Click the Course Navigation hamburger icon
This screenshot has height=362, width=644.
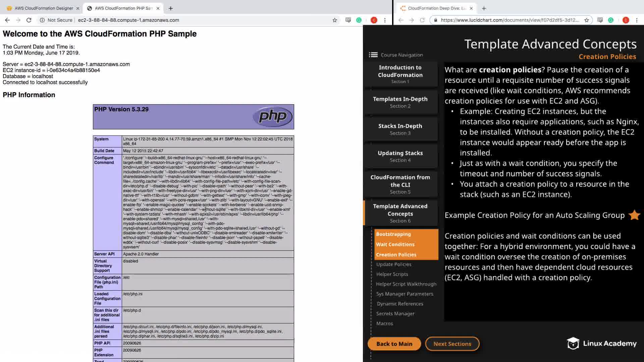(373, 55)
